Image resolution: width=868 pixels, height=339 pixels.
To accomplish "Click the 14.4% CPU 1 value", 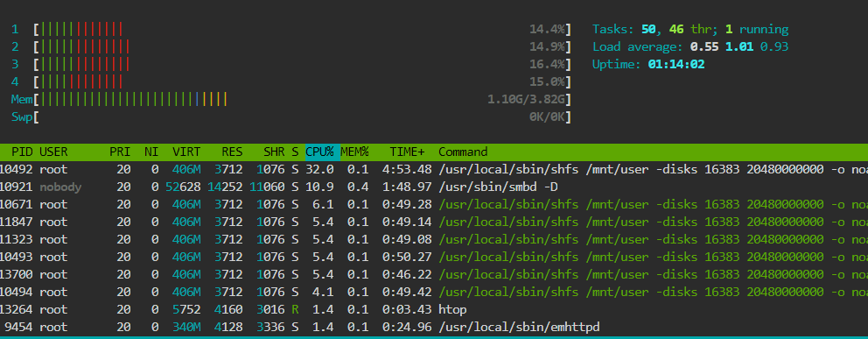I will pos(547,30).
